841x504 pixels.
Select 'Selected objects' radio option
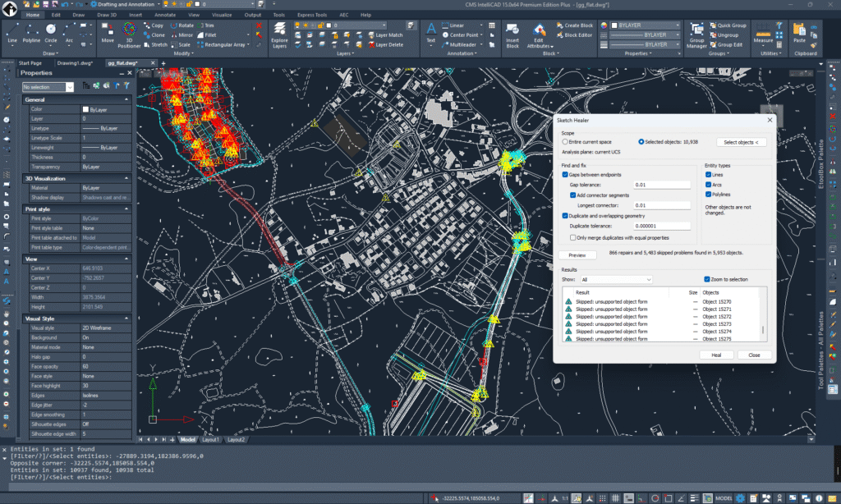point(641,142)
